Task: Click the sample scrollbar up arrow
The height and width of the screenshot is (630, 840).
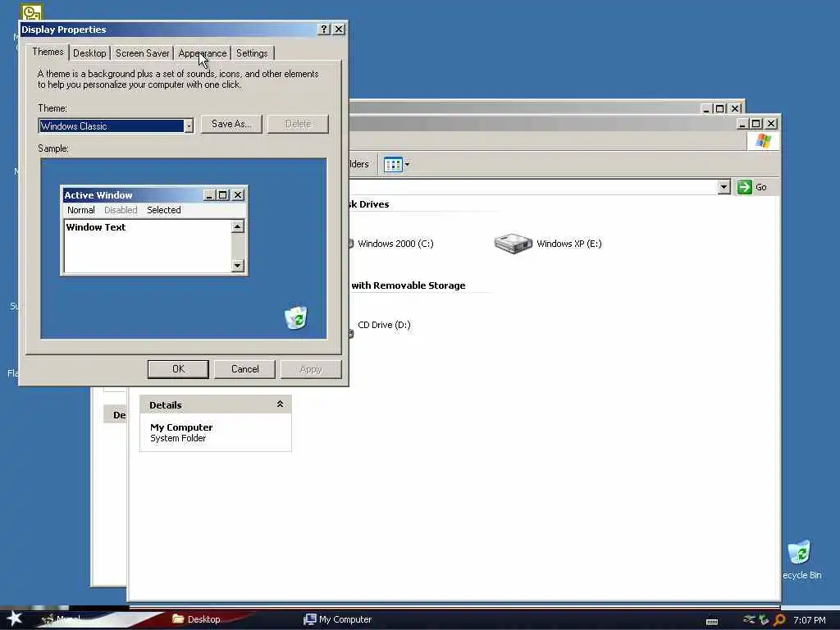Action: click(237, 226)
